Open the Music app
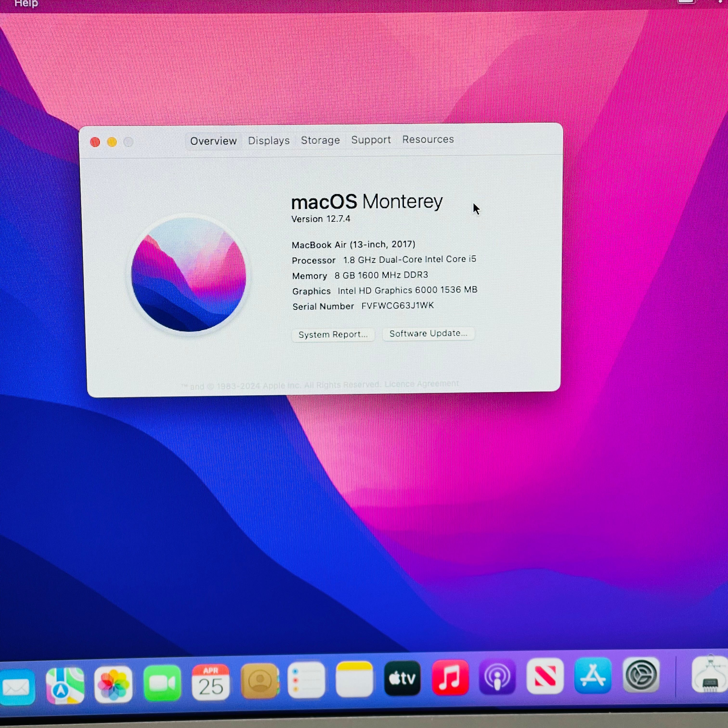This screenshot has height=728, width=728. (x=450, y=677)
